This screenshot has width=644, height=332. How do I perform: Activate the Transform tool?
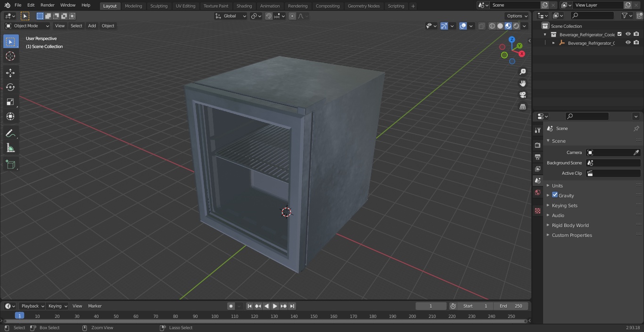click(x=10, y=116)
